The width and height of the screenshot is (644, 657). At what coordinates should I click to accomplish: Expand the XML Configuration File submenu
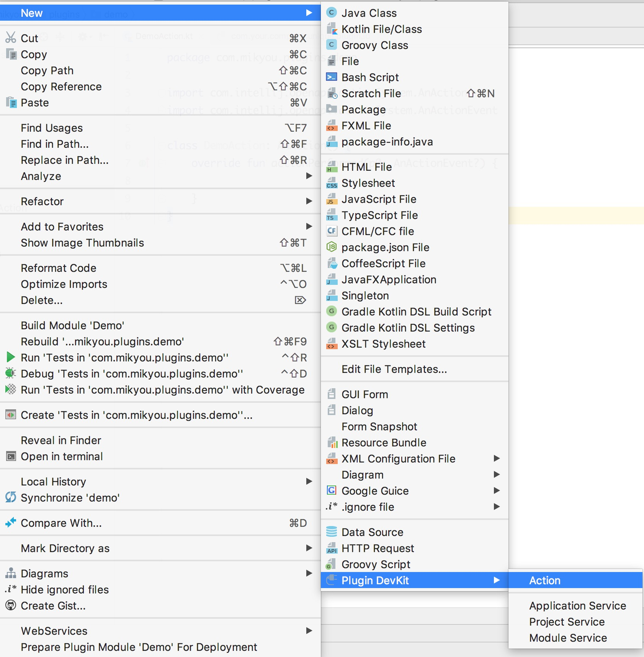[497, 459]
